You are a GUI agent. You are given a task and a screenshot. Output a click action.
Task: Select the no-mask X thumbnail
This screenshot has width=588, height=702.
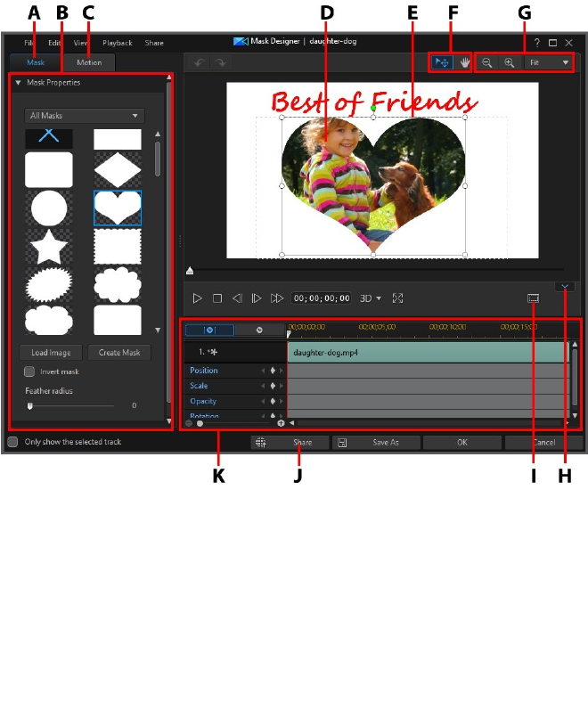(x=49, y=139)
